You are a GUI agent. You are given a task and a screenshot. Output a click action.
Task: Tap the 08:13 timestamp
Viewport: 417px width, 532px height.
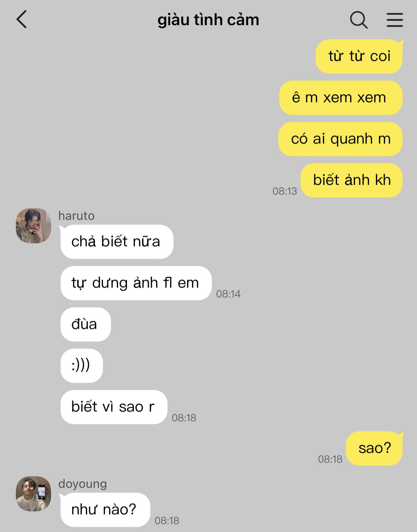point(285,191)
